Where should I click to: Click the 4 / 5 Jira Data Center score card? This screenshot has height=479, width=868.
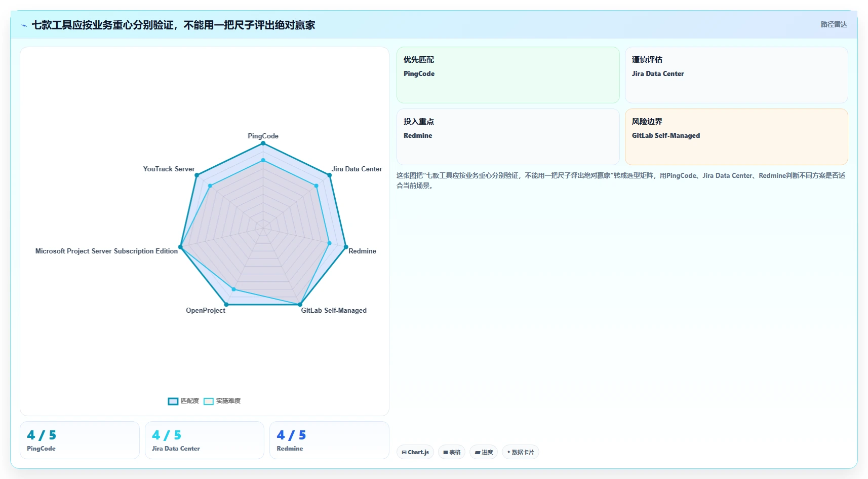coord(205,440)
